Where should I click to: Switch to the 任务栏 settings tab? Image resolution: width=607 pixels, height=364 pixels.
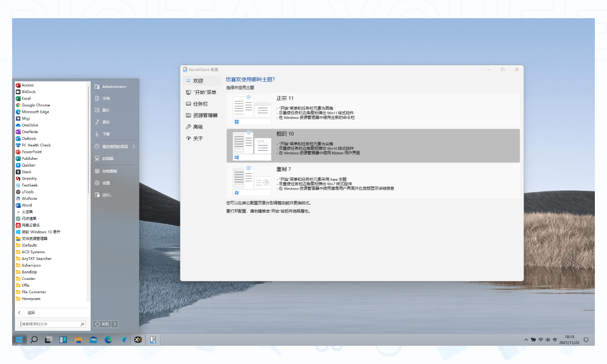pos(201,104)
